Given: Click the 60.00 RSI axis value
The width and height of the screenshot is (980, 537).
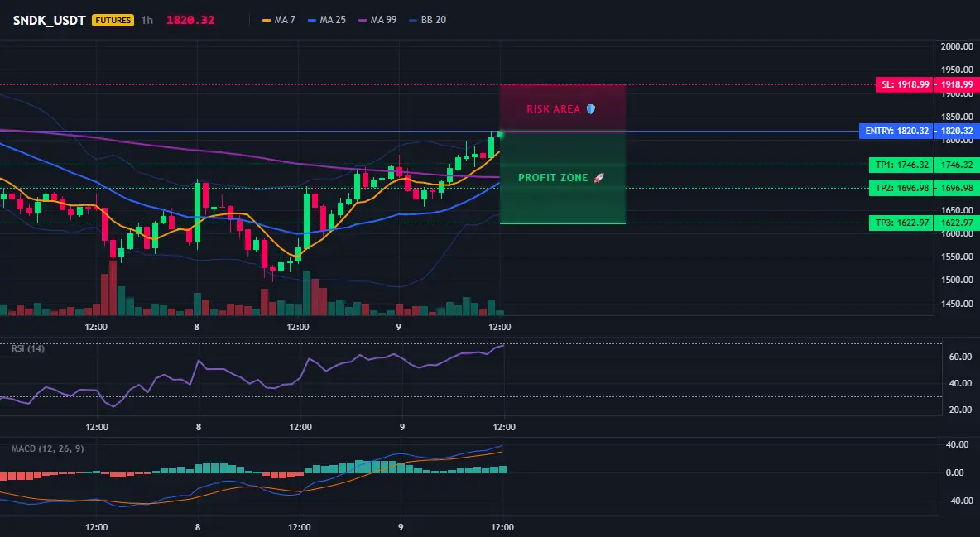Looking at the screenshot, I should (961, 357).
